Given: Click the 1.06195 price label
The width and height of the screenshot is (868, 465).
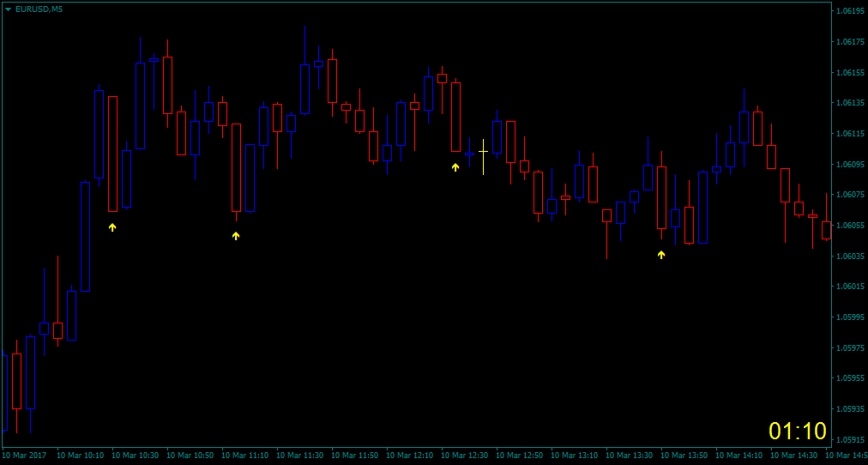Looking at the screenshot, I should (852, 10).
